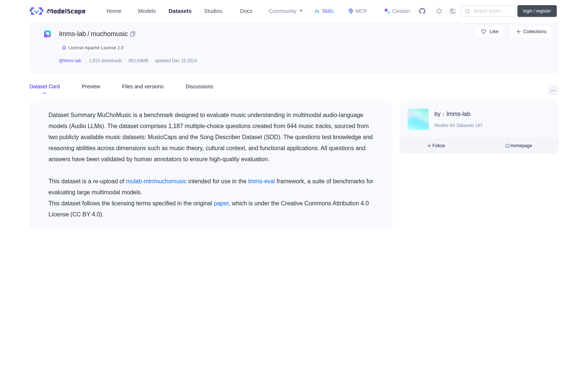Image resolution: width=588 pixels, height=368 pixels.
Task: Open the mulab-mir/muchomusic link
Action: click(156, 181)
